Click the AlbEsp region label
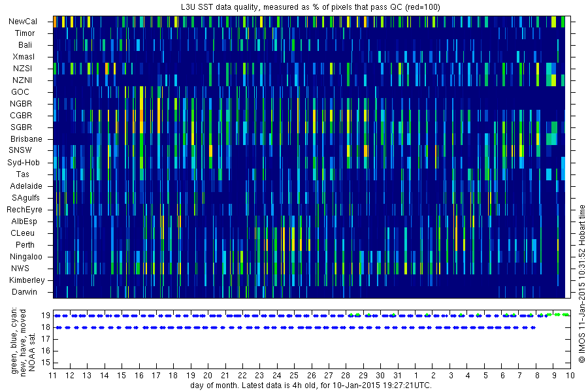 24,221
